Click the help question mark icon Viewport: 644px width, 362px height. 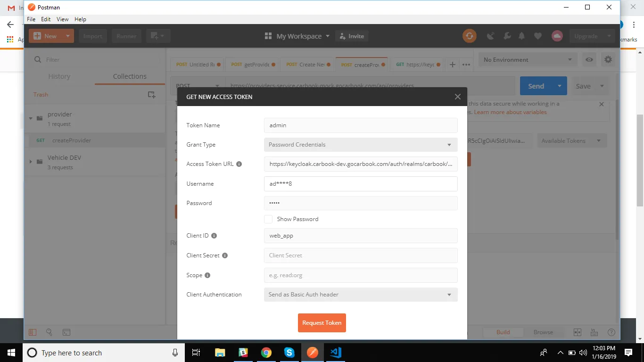coord(611,332)
